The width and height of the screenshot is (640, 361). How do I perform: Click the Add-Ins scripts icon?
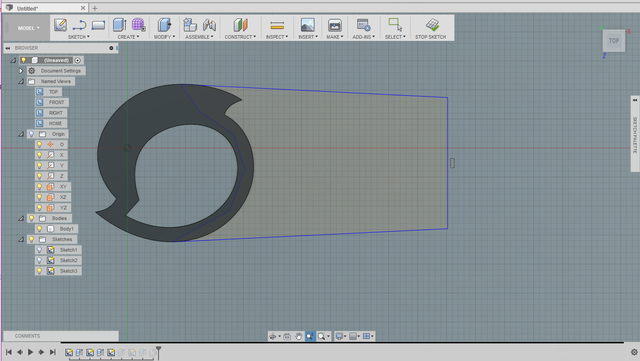pos(363,25)
